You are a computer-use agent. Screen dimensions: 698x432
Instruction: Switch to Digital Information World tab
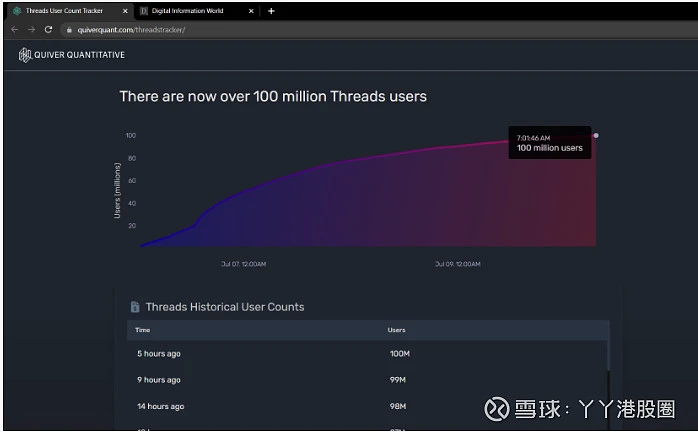197,11
